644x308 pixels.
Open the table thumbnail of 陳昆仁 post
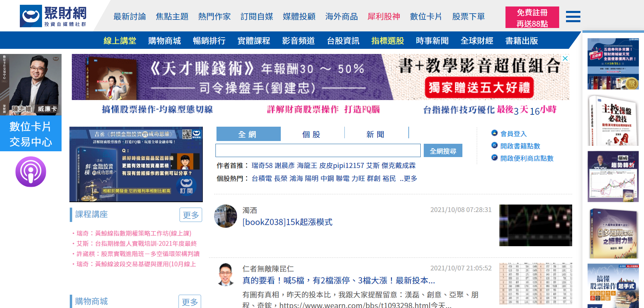coord(536,283)
